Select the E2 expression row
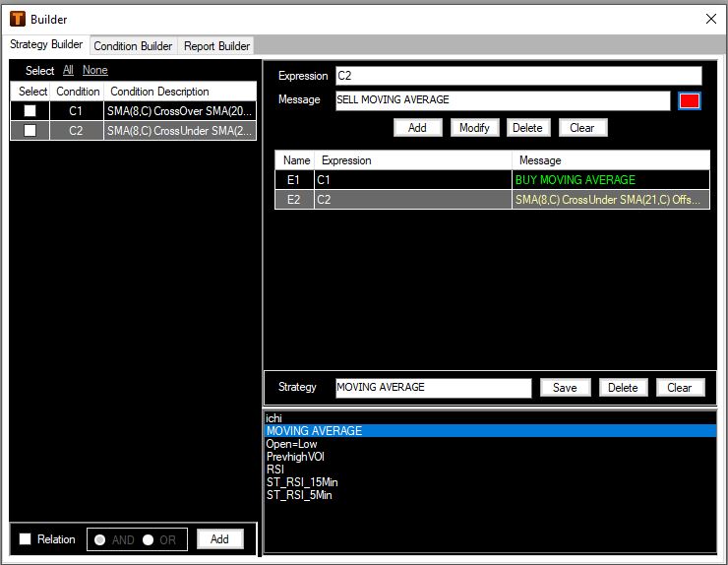The width and height of the screenshot is (728, 565). tap(492, 200)
